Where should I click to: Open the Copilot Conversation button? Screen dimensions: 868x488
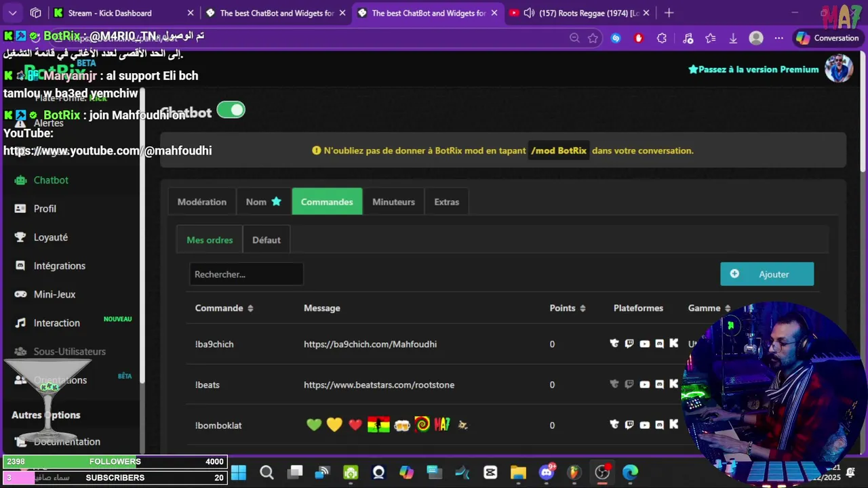pos(828,38)
